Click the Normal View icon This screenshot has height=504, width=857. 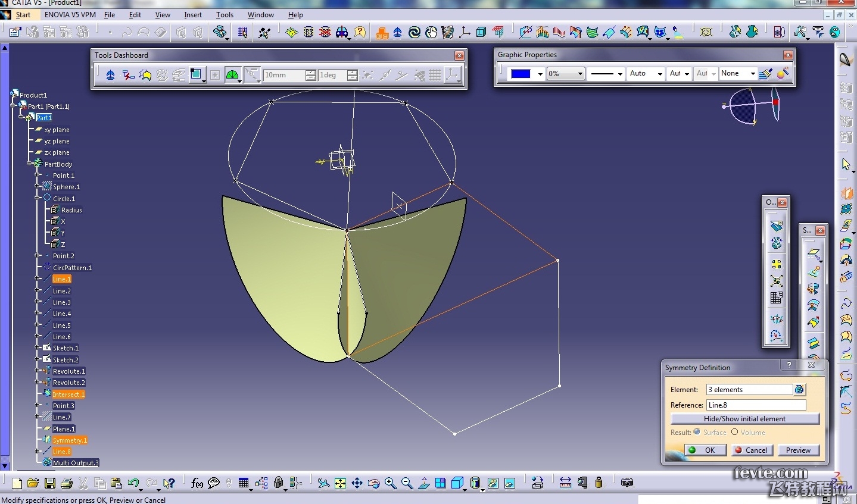[x=423, y=483]
